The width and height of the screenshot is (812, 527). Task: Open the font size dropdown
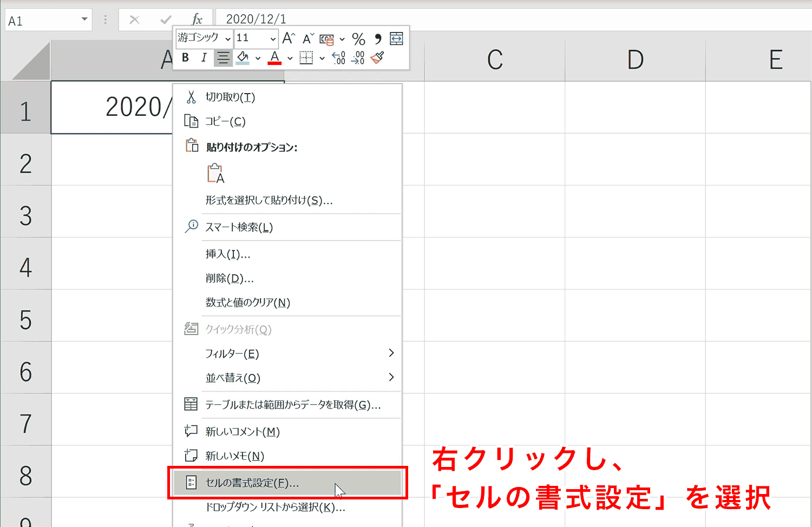point(273,38)
